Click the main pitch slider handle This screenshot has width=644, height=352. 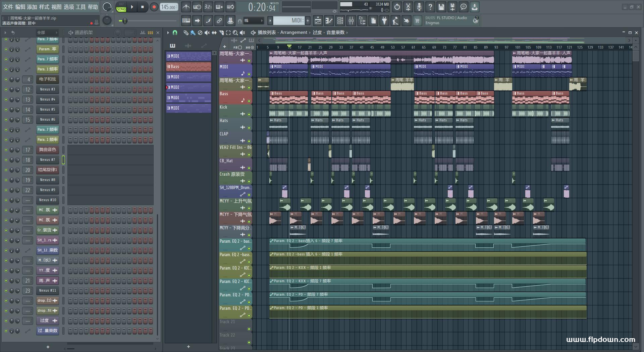[125, 21]
